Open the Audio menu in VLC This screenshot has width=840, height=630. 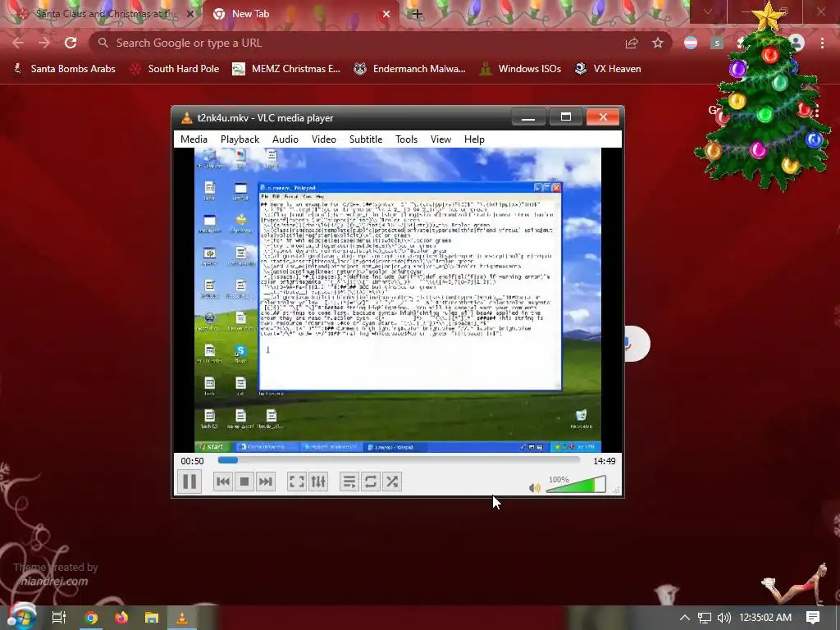pyautogui.click(x=285, y=139)
